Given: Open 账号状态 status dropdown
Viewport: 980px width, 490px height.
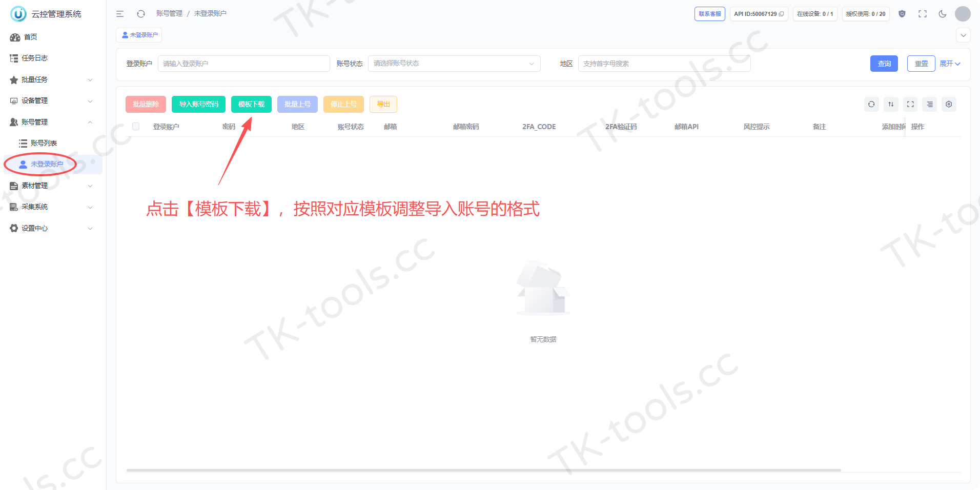Looking at the screenshot, I should (x=454, y=64).
